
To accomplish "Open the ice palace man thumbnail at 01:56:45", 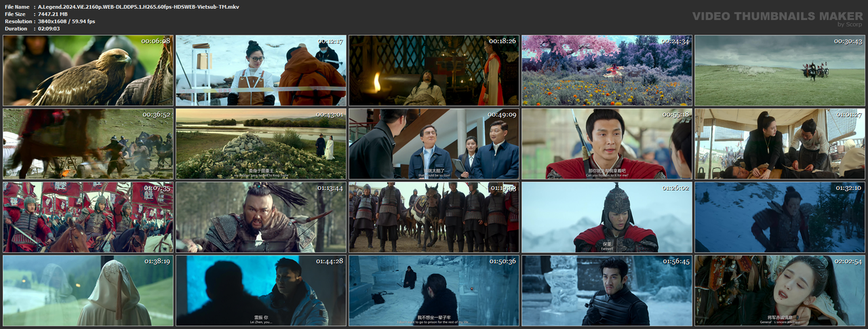I will pos(607,290).
